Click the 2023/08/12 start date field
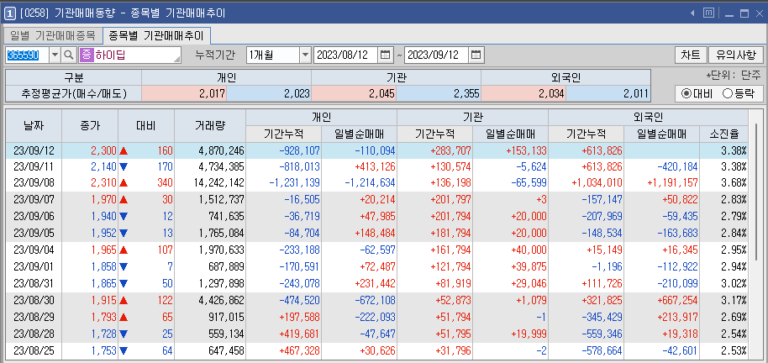The image size is (768, 363). point(346,55)
